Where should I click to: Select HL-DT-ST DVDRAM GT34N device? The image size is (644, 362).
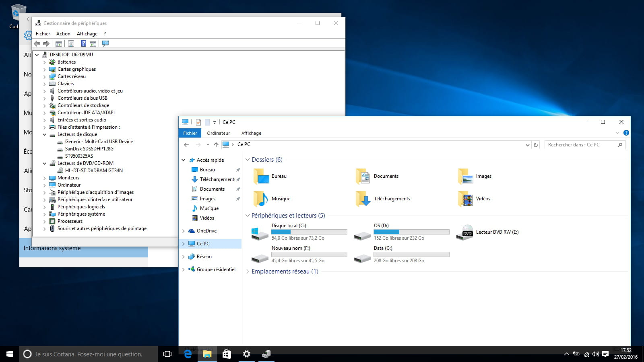click(94, 171)
